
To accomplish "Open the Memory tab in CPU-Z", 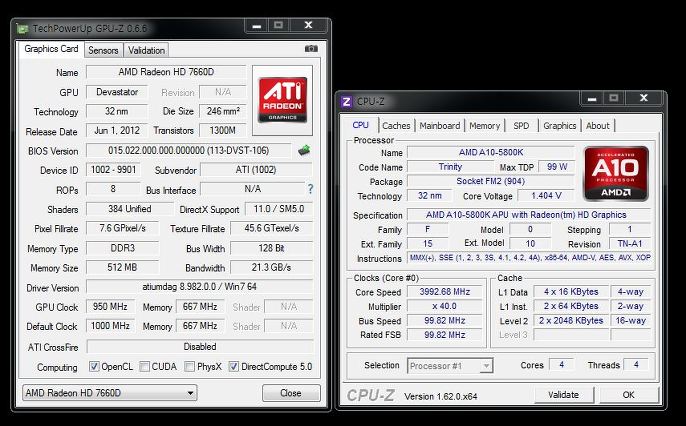I will [484, 126].
